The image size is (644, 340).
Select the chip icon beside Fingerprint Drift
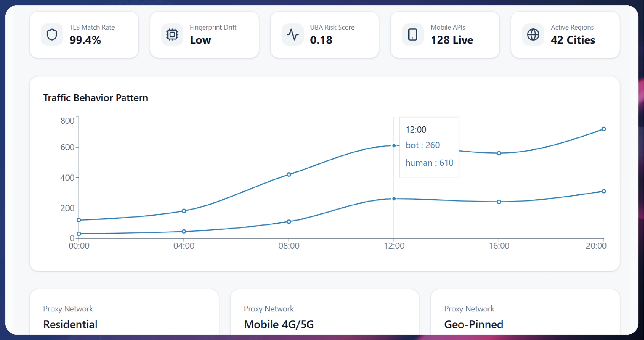[173, 34]
